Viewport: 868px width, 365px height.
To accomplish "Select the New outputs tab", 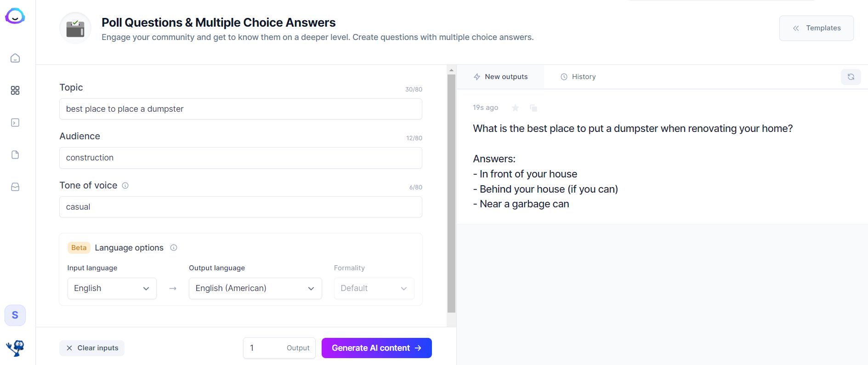I will (501, 77).
